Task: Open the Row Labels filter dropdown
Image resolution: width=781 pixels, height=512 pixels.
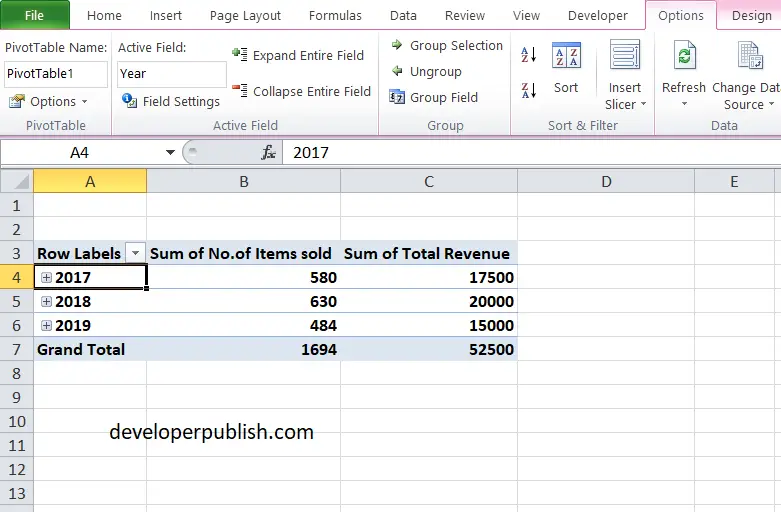Action: pyautogui.click(x=135, y=253)
